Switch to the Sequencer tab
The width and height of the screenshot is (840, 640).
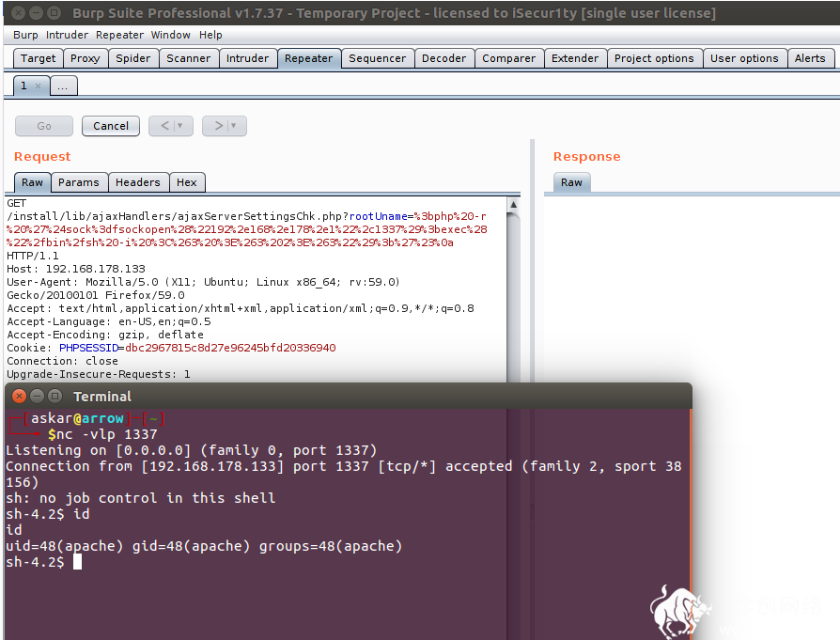pos(377,58)
